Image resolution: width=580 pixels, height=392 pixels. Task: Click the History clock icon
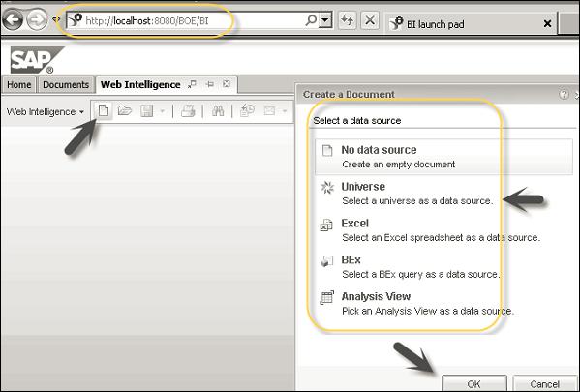247,110
